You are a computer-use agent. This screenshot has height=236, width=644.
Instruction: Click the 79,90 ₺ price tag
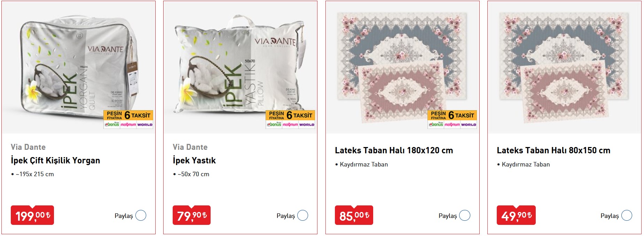coord(192,215)
